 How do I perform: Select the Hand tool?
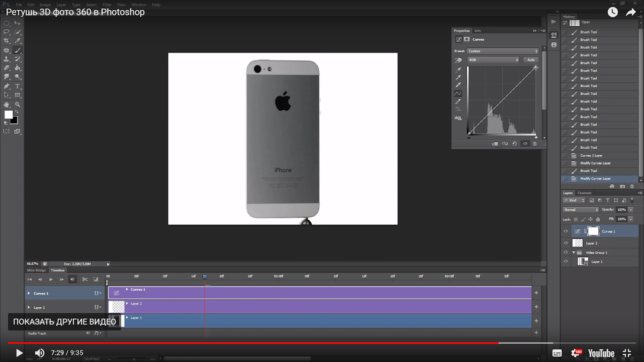[6, 105]
